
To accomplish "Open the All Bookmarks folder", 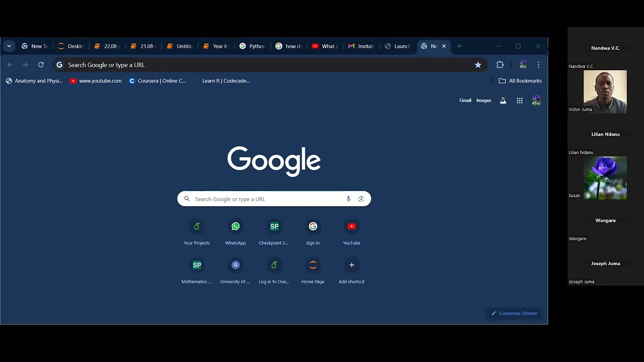I will tap(520, 81).
